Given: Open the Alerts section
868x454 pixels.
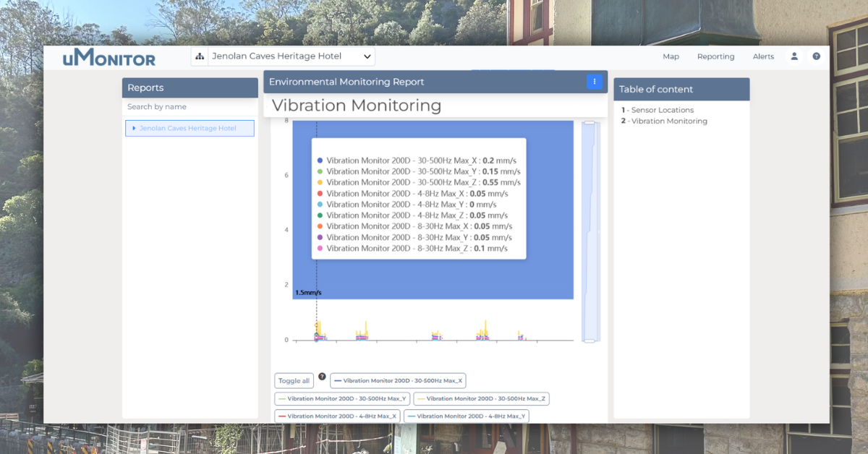Looking at the screenshot, I should point(764,56).
